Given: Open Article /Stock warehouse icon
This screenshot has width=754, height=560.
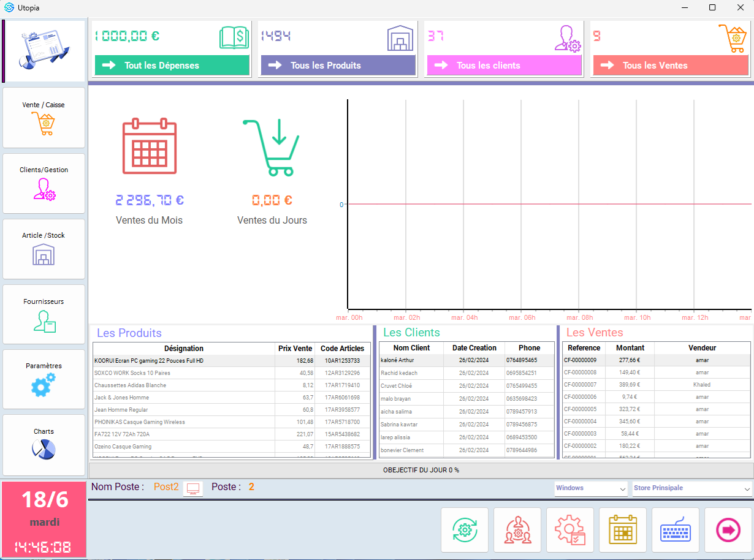Looking at the screenshot, I should (44, 255).
